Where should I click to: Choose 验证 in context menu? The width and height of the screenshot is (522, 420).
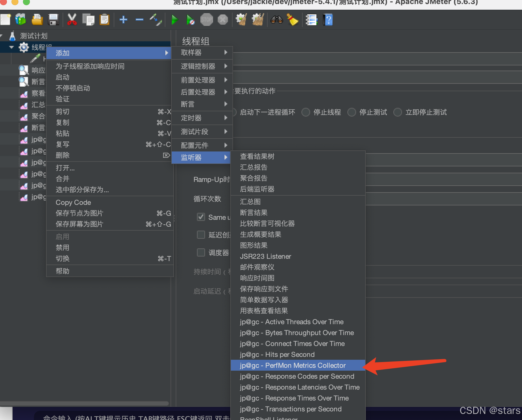pyautogui.click(x=110, y=99)
